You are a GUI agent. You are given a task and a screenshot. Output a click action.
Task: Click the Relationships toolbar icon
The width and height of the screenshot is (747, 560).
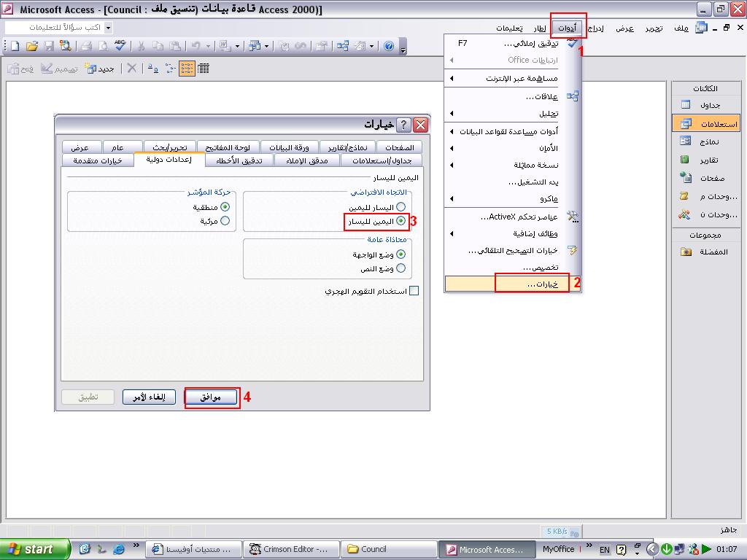click(x=343, y=46)
